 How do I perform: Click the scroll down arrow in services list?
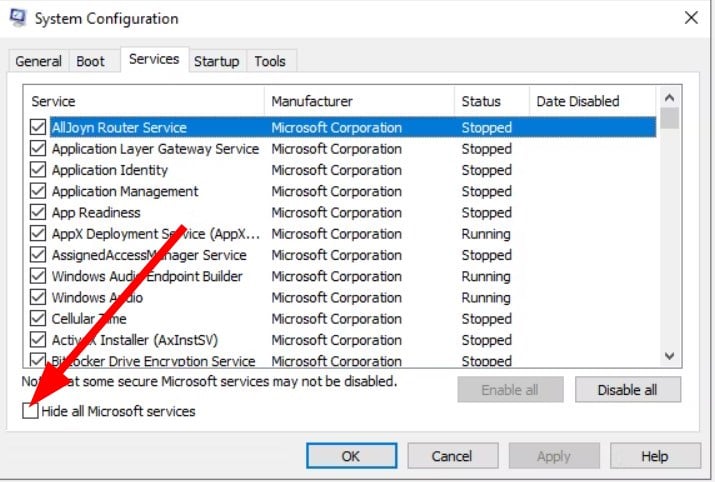coord(670,355)
